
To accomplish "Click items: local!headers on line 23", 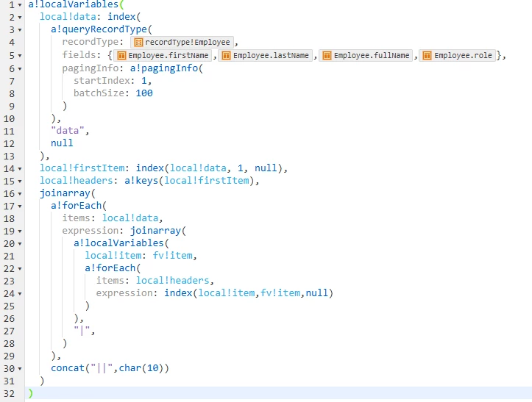I will 152,281.
